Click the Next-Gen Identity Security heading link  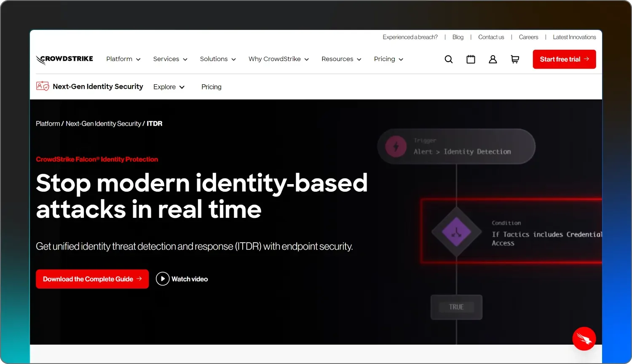tap(98, 86)
